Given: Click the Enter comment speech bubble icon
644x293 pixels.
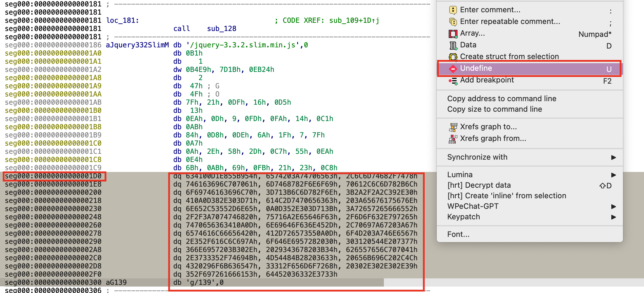Looking at the screenshot, I should coord(452,10).
